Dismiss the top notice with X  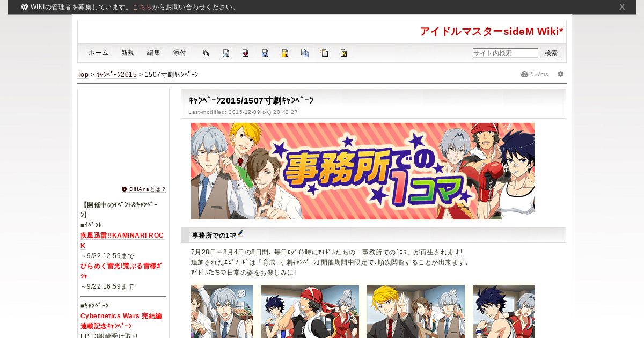tap(622, 7)
